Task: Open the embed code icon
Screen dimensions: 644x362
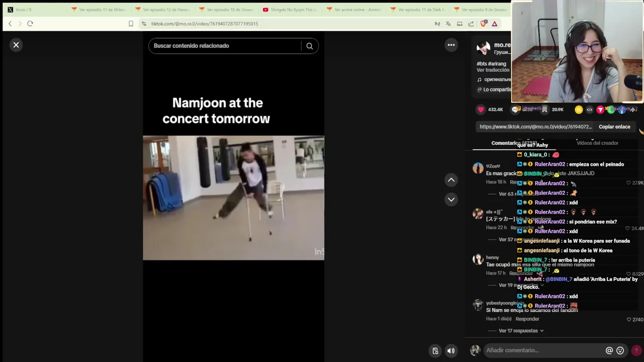Action: [x=590, y=110]
